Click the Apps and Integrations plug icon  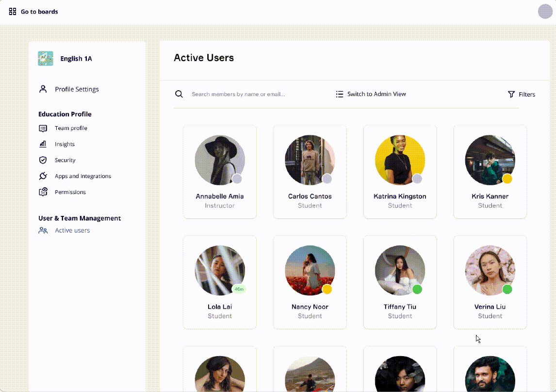43,176
